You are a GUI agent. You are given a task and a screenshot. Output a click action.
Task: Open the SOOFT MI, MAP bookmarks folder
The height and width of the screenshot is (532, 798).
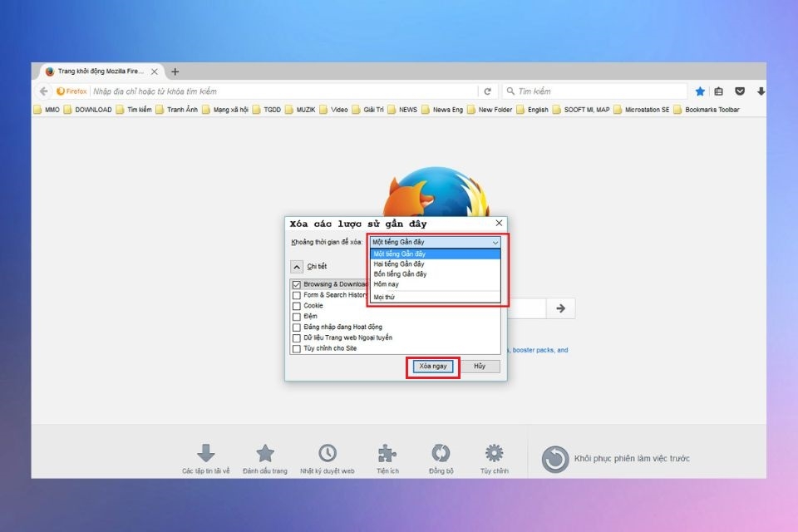click(581, 110)
